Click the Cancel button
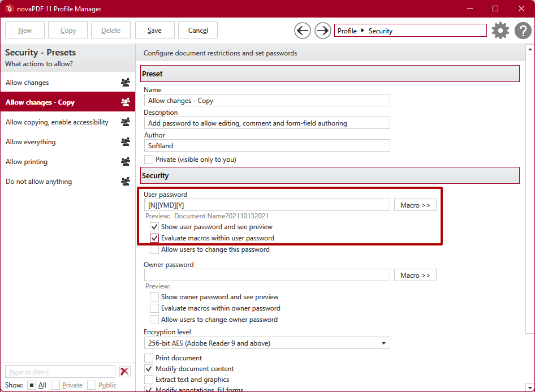Viewport: 535px width, 392px height. tap(198, 31)
